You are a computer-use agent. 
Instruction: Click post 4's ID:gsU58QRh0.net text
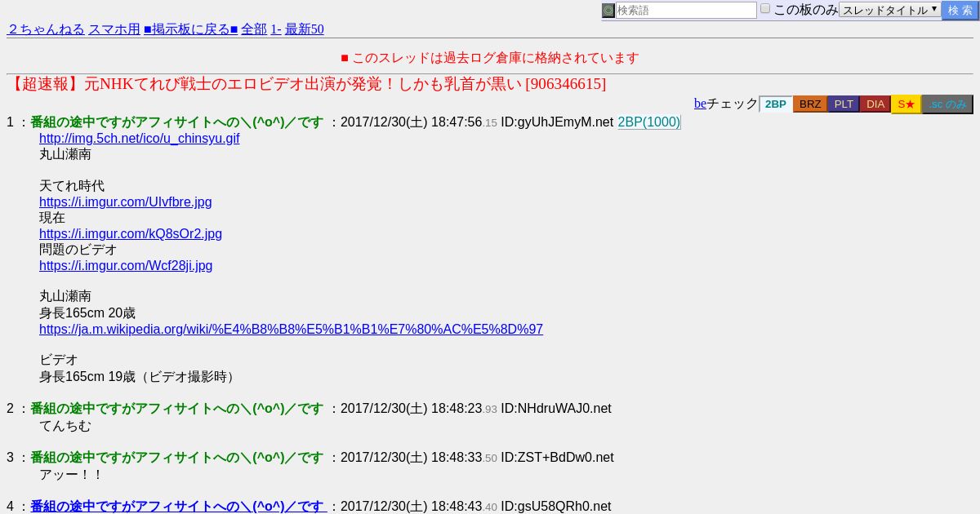point(555,507)
